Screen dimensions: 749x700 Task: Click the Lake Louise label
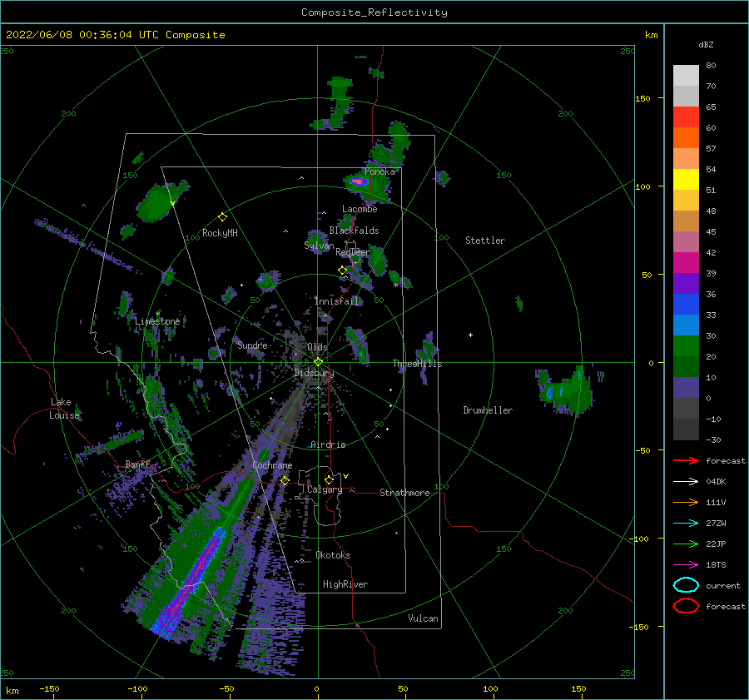coord(65,409)
